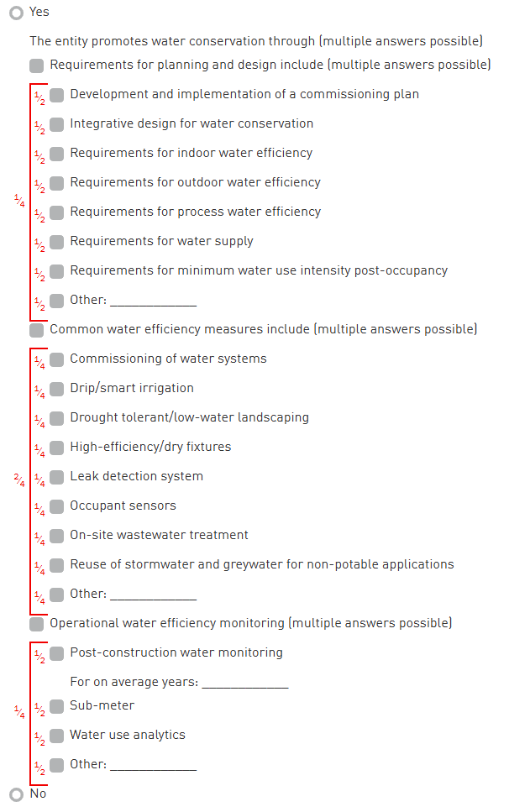Tick Commissioning of water systems
This screenshot has height=812, width=509.
pyautogui.click(x=56, y=359)
